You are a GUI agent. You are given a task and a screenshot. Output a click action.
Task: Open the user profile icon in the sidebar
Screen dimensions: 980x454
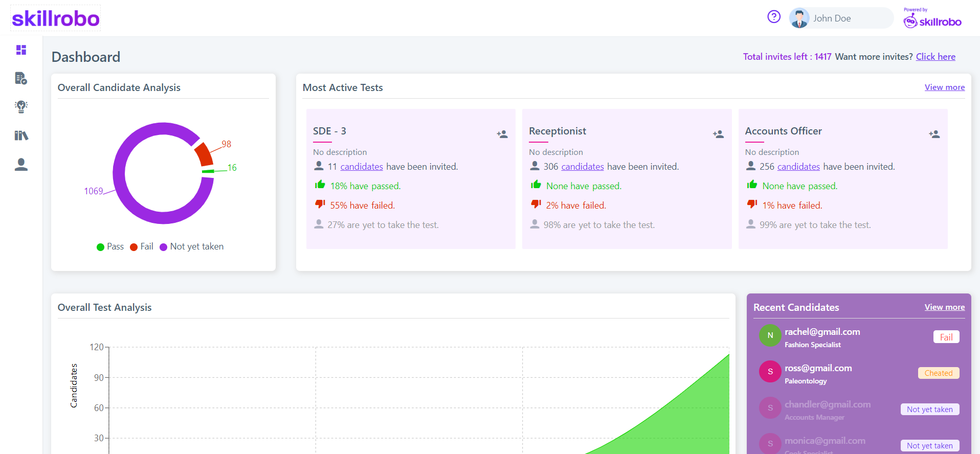point(21,164)
